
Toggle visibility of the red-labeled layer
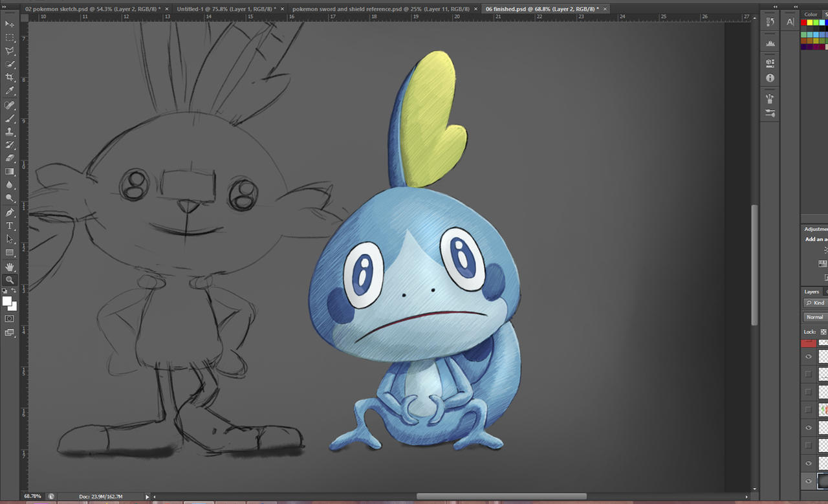click(809, 343)
